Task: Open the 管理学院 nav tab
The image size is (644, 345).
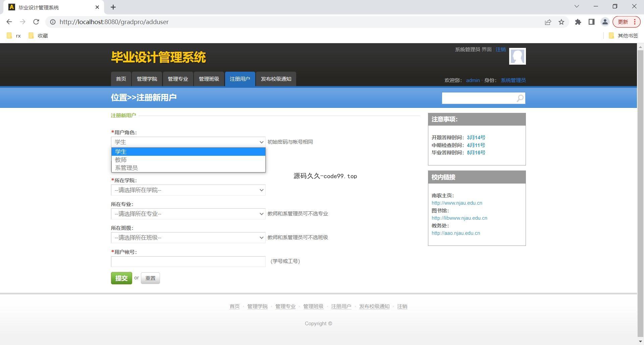Action: [x=147, y=79]
